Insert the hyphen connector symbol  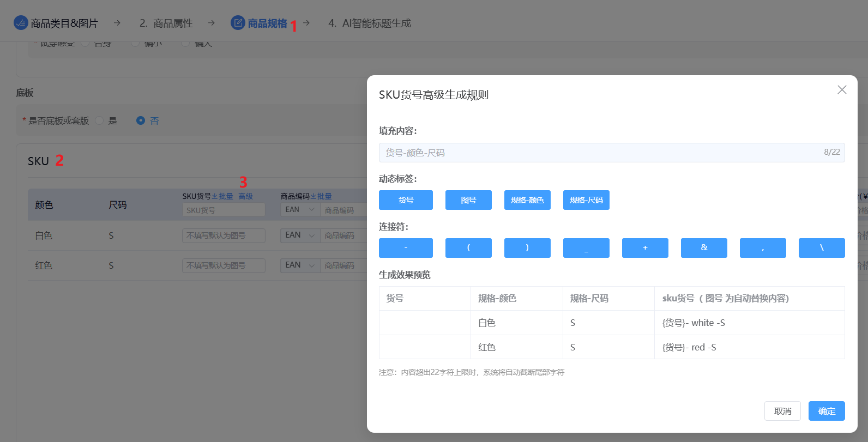[406, 248]
